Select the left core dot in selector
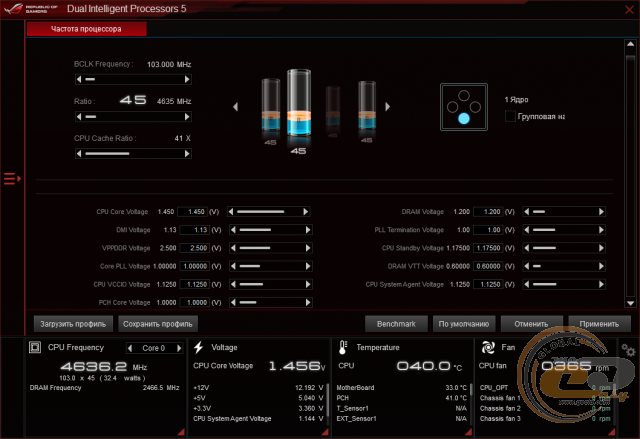This screenshot has height=439, width=640. point(452,107)
